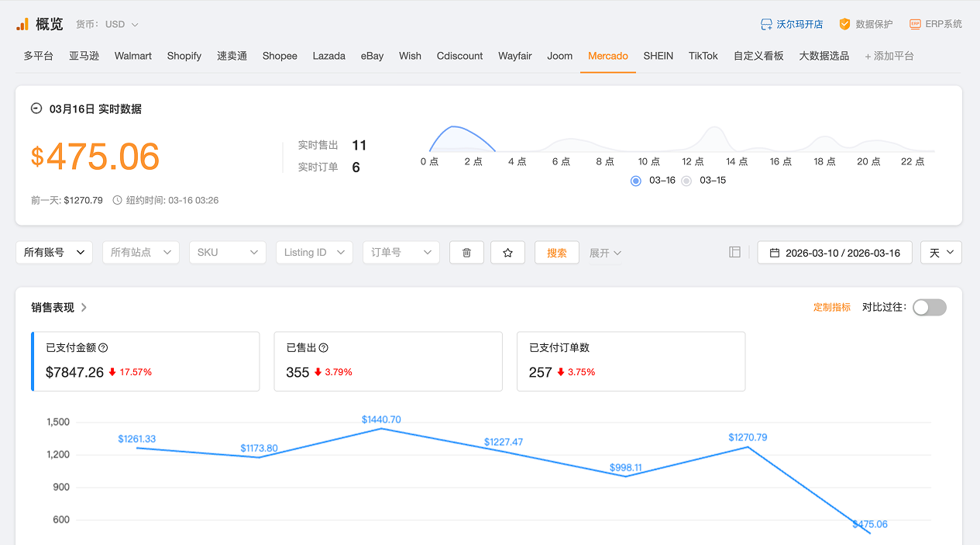Toggle the 对比过往 switch
This screenshot has height=545, width=980.
click(929, 308)
